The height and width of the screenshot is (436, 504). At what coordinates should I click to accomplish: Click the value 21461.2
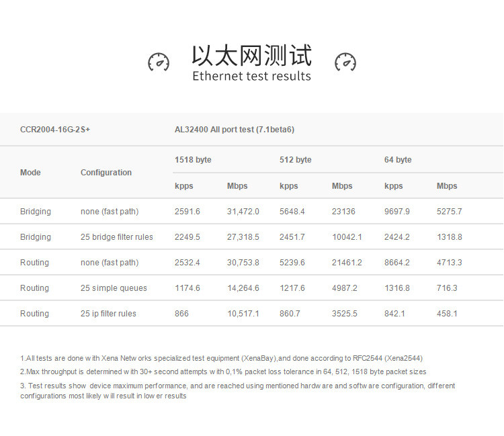tap(347, 263)
